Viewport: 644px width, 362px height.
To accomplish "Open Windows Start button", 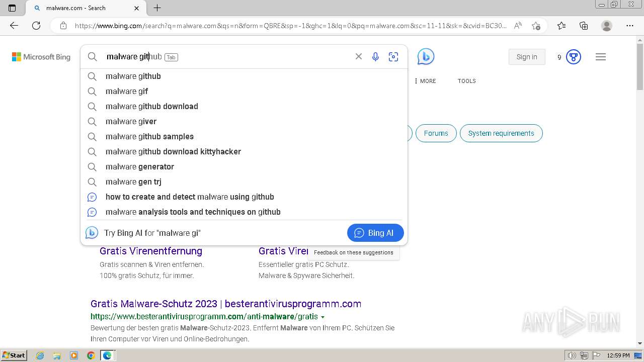I will tap(14, 355).
